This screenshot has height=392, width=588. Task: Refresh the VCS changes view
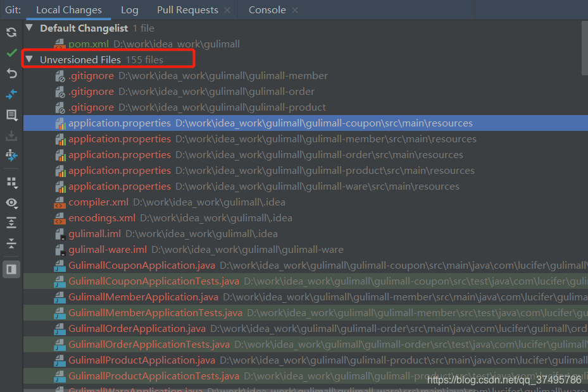(11, 32)
